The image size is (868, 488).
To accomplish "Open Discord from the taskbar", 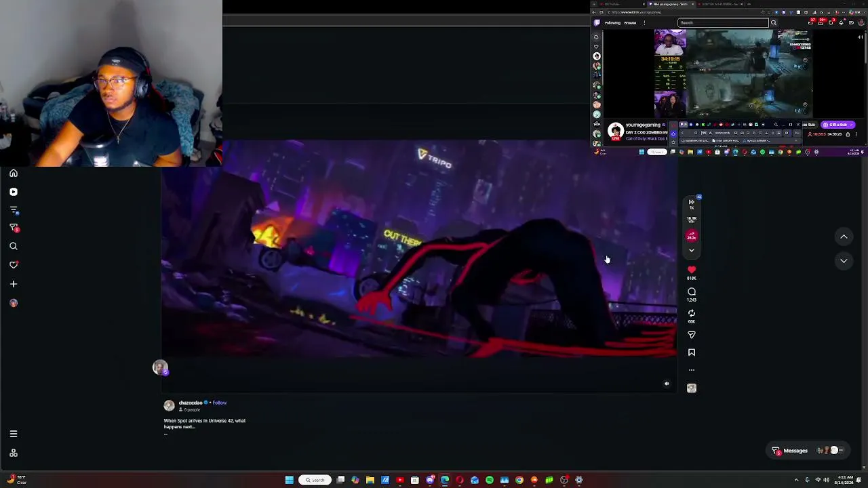I will 430,480.
